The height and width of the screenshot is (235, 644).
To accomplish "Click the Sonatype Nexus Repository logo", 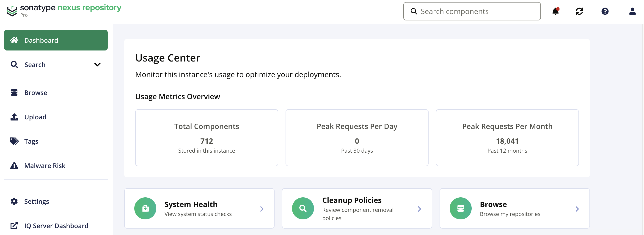I will coord(64,11).
